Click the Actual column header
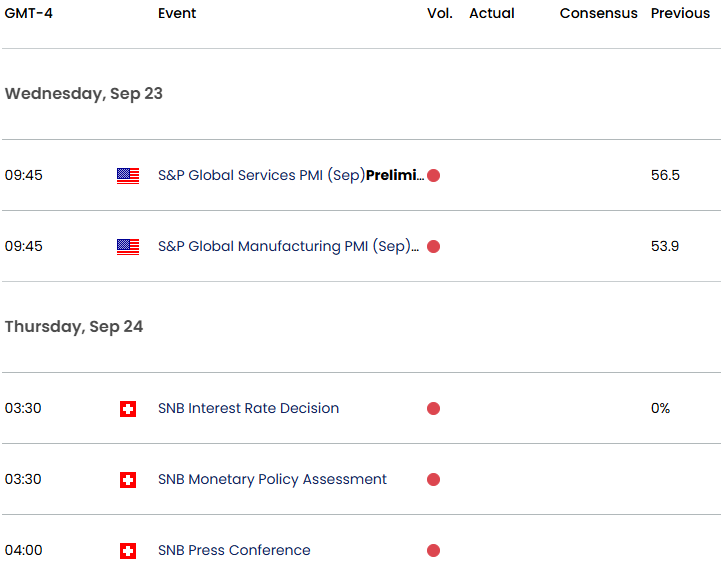 (x=492, y=13)
